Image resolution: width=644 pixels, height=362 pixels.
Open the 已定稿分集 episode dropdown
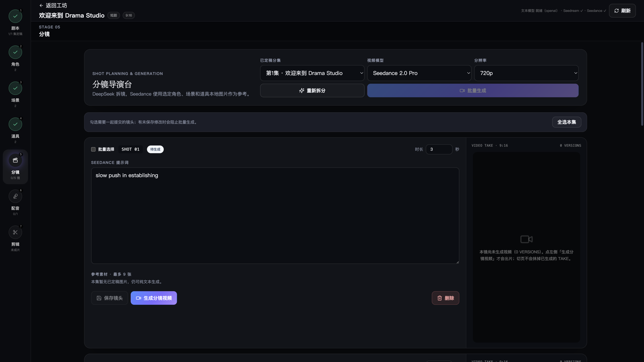coord(312,73)
